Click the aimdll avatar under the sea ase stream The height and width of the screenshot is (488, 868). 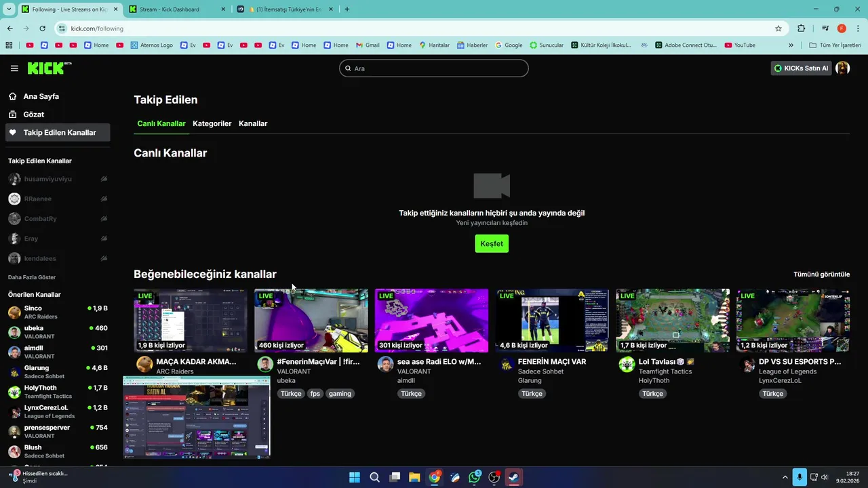pos(385,364)
